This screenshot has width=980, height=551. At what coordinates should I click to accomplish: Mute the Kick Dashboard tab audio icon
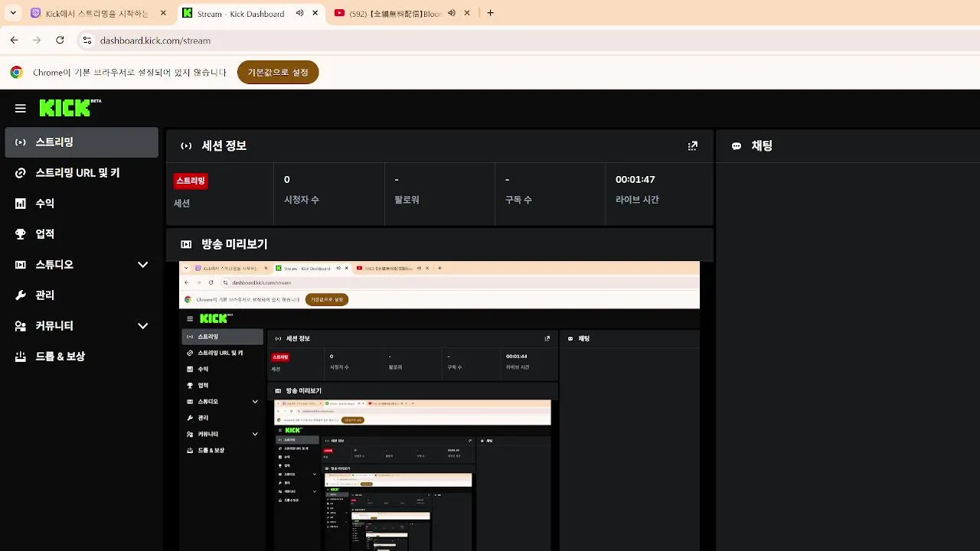tap(299, 13)
